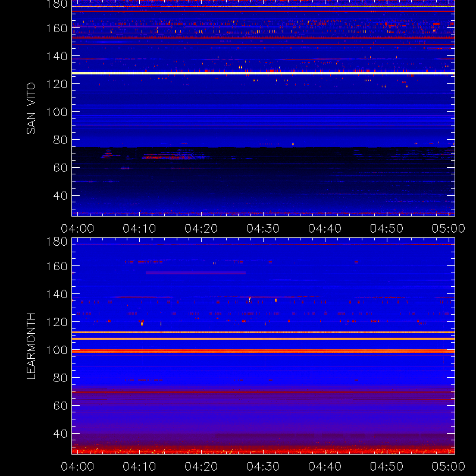The width and height of the screenshot is (476, 476).
Task: Select the 60 tick label on San Vito axis
Action: coord(61,168)
